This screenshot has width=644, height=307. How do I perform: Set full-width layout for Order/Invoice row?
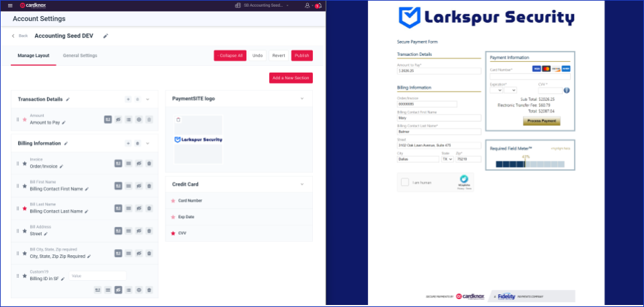pyautogui.click(x=129, y=164)
